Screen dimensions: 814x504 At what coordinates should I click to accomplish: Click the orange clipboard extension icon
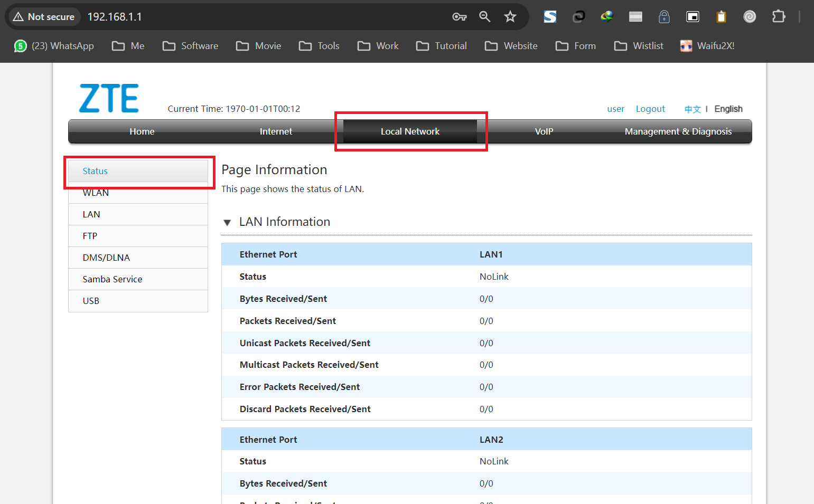tap(721, 17)
